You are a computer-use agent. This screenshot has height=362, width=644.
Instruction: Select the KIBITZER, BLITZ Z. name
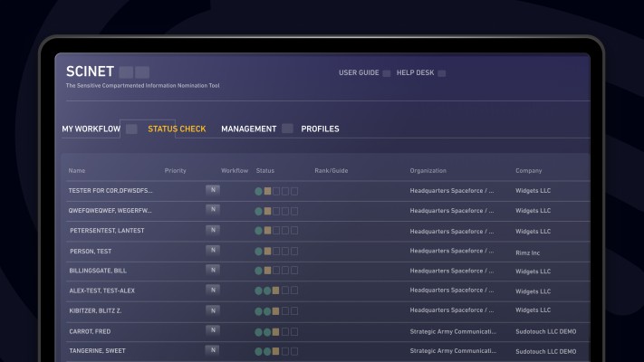(x=95, y=310)
